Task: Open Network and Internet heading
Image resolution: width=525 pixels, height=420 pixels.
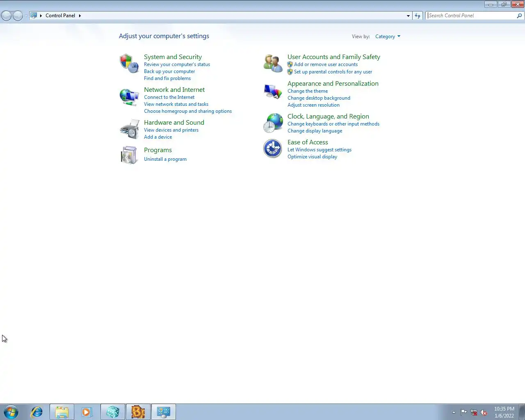Action: [x=174, y=90]
